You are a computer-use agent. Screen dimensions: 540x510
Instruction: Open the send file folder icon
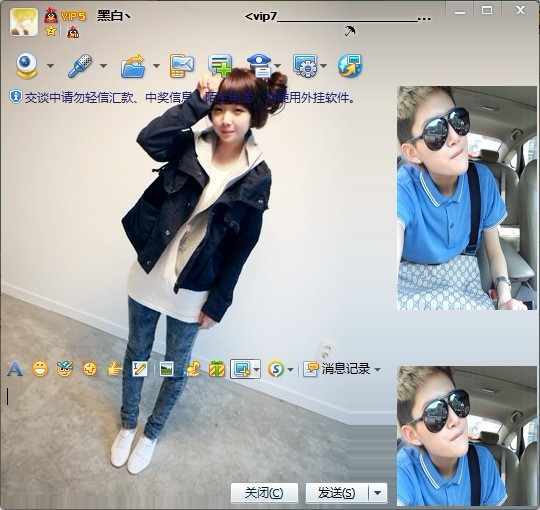click(133, 65)
